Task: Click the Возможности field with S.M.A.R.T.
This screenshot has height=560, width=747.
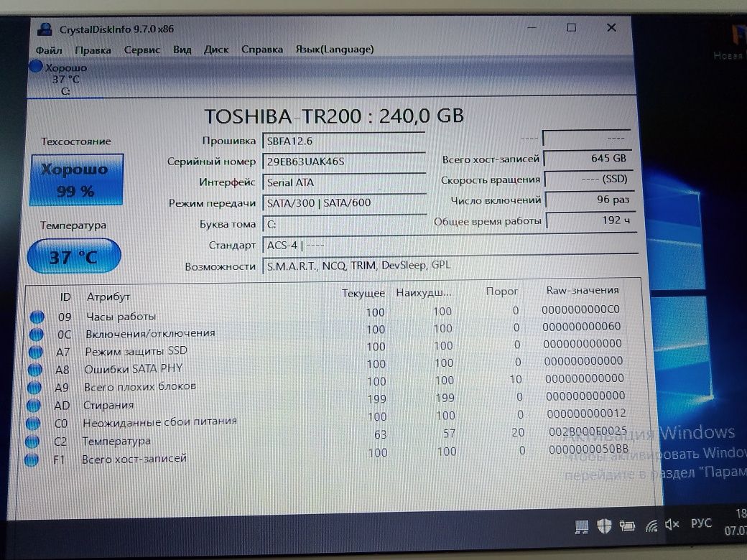Action: (x=450, y=265)
